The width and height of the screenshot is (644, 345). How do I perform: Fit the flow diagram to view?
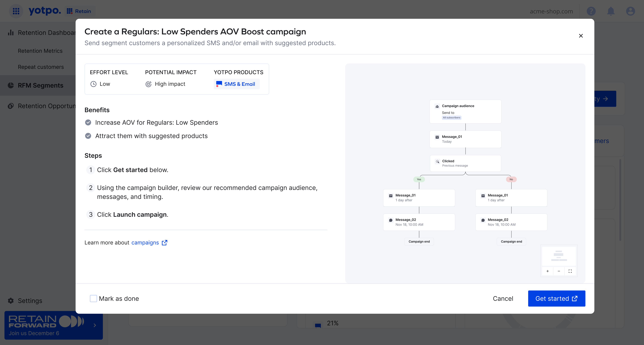(570, 271)
